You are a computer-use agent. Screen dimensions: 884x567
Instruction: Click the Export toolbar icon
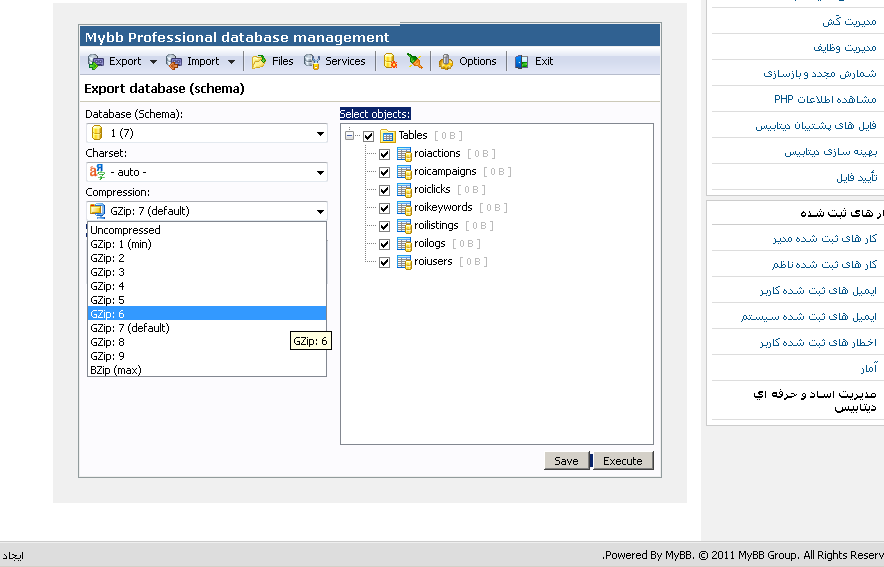point(96,62)
